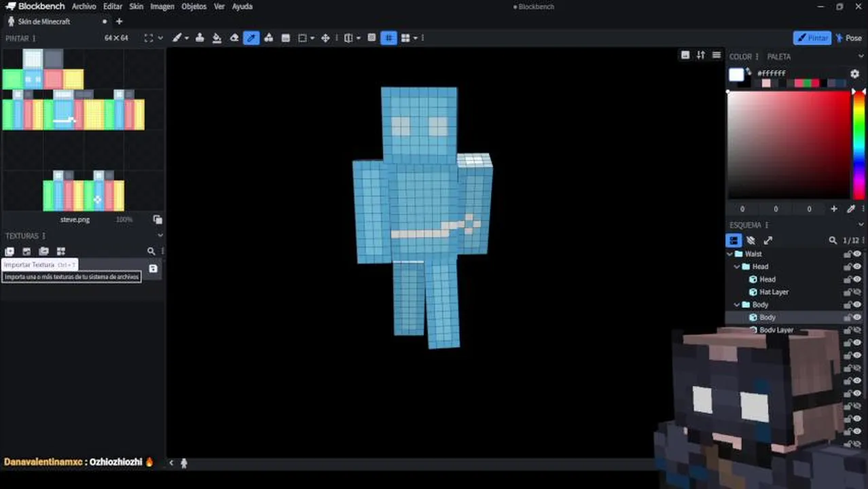
Task: Open dropdown next to UV focus icon
Action: [160, 38]
